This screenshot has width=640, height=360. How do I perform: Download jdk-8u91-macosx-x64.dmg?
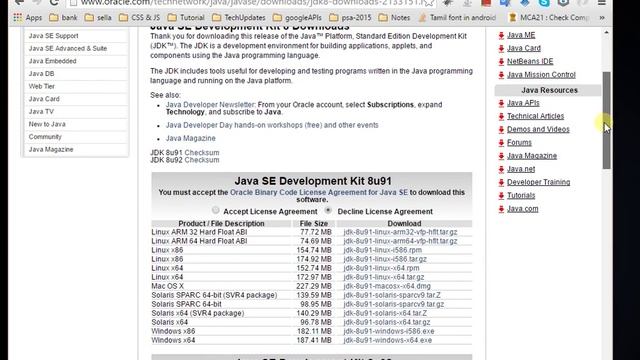pyautogui.click(x=387, y=286)
